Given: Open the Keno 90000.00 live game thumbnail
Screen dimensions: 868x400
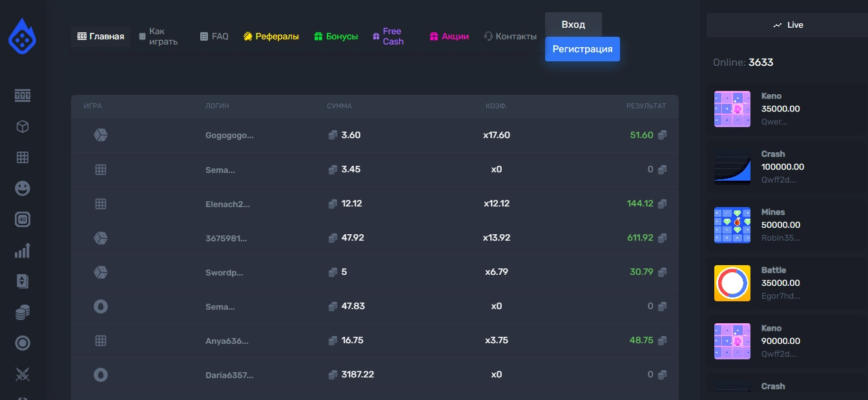Looking at the screenshot, I should pos(732,341).
